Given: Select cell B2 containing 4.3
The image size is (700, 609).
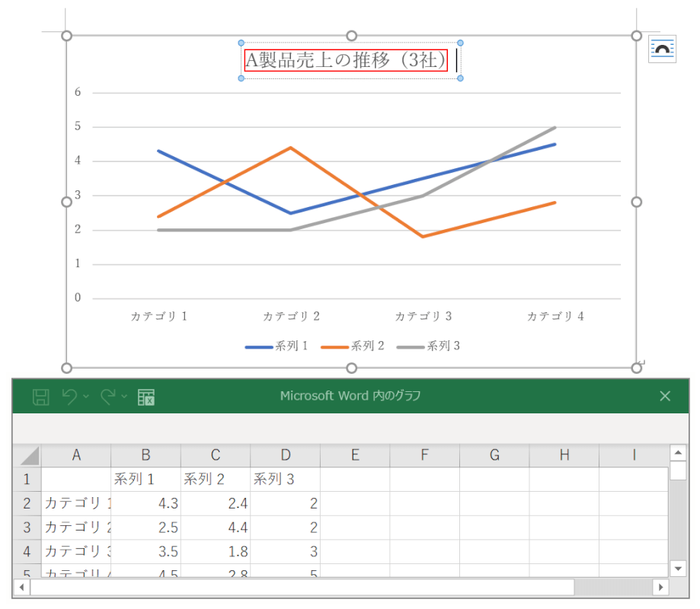Looking at the screenshot, I should [x=145, y=503].
